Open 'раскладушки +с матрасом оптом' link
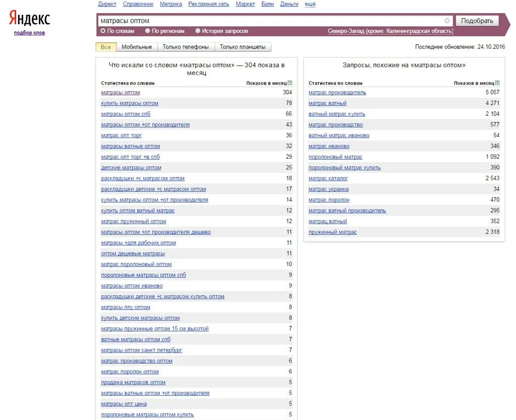Image resolution: width=516 pixels, height=420 pixels. [143, 178]
